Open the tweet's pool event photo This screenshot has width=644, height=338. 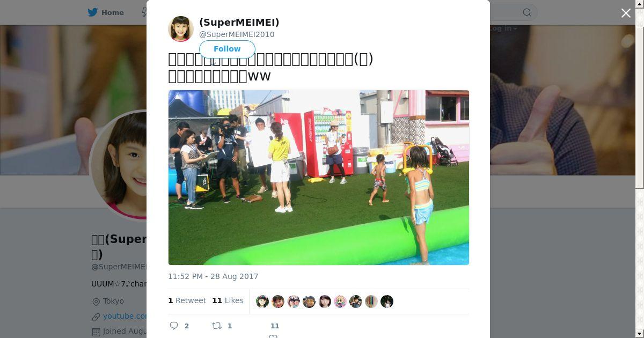pos(319,178)
